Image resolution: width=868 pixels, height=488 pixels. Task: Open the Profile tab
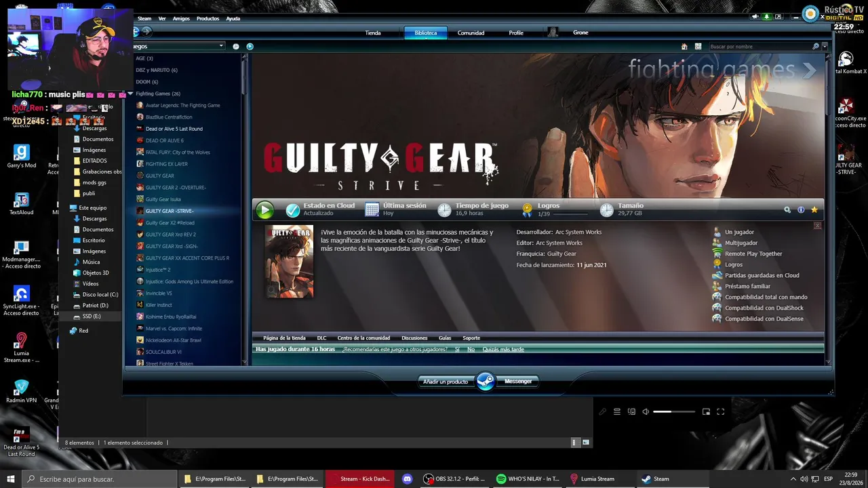516,33
